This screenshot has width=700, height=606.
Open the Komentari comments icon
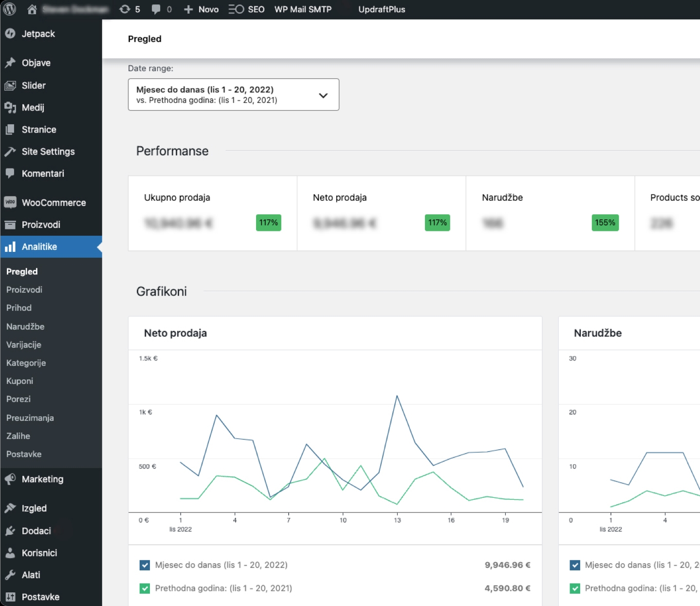pyautogui.click(x=10, y=173)
